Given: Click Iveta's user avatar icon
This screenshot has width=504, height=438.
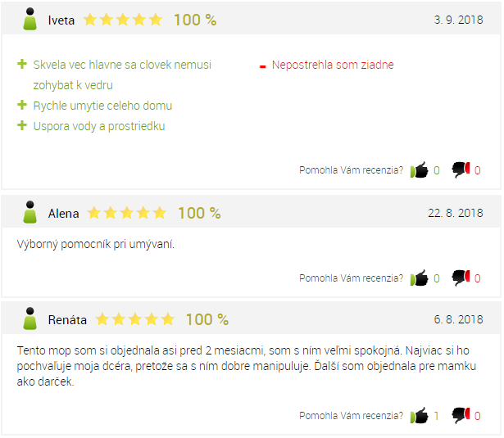Looking at the screenshot, I should pos(30,20).
